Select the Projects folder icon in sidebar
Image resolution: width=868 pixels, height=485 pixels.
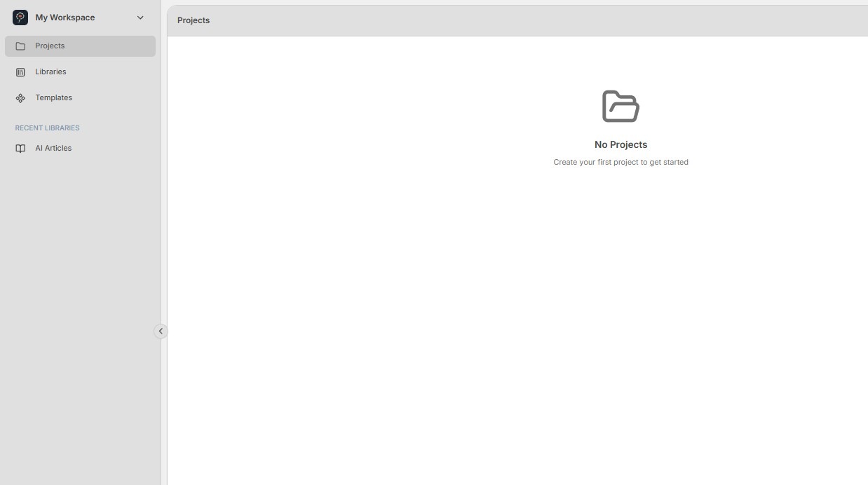[20, 46]
